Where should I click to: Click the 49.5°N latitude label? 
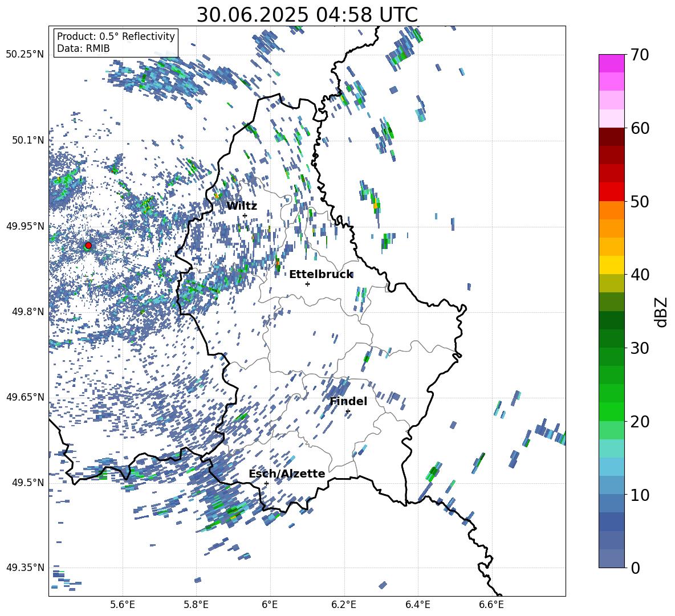point(28,482)
